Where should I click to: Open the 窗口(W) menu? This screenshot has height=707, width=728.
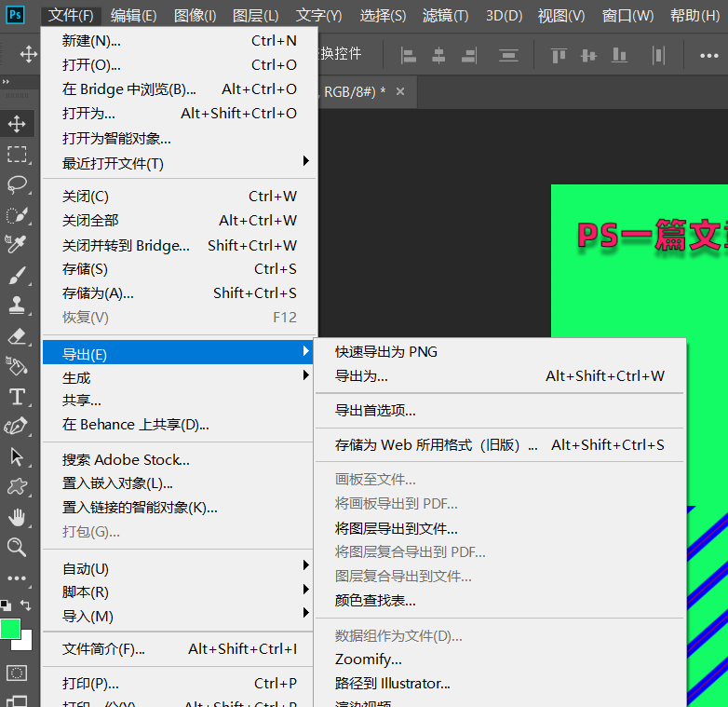627,15
